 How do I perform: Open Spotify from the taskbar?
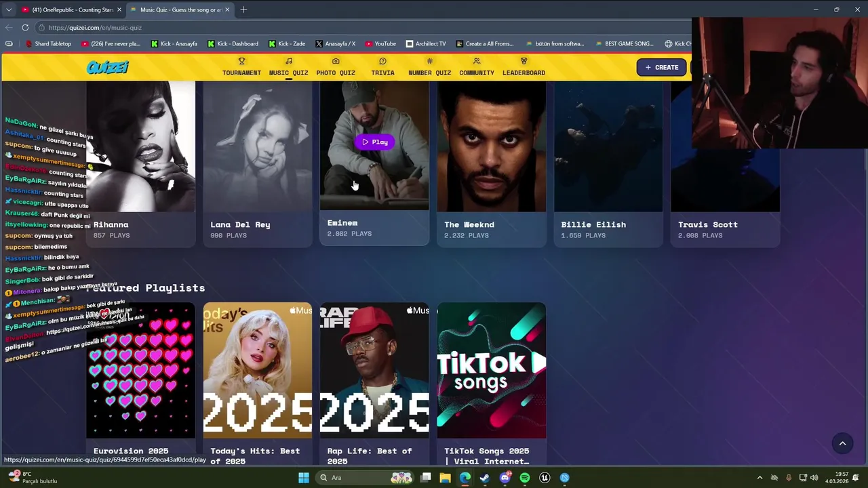[524, 478]
